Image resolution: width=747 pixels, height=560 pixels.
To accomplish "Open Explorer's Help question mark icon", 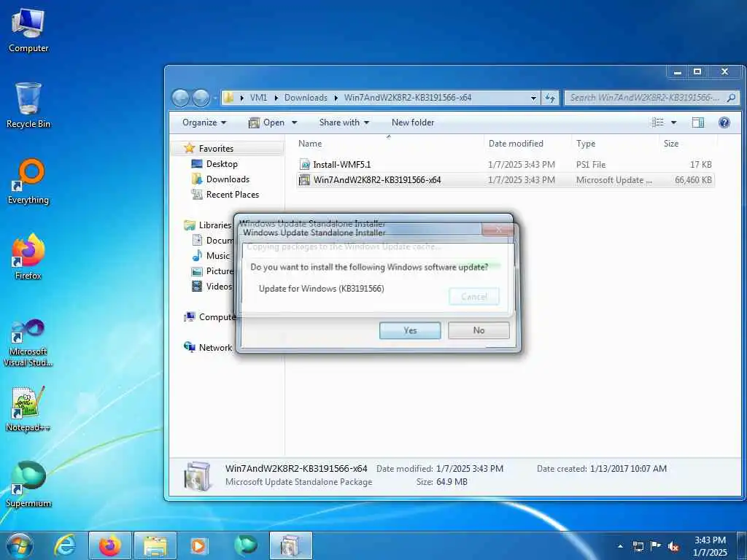I will click(724, 122).
